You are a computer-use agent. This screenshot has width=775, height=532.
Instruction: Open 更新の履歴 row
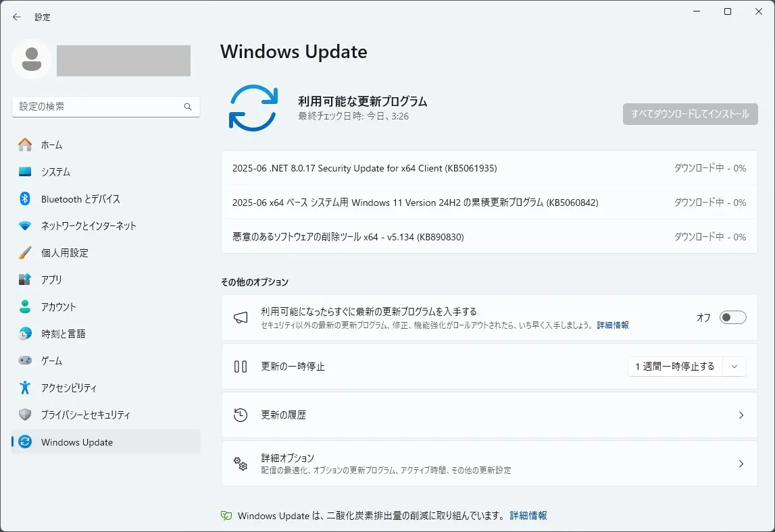tap(489, 415)
